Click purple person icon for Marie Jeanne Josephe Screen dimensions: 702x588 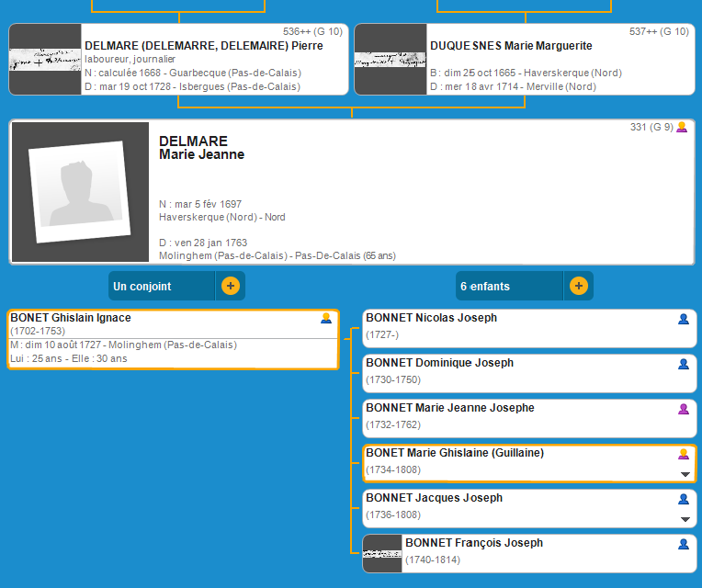click(x=683, y=409)
